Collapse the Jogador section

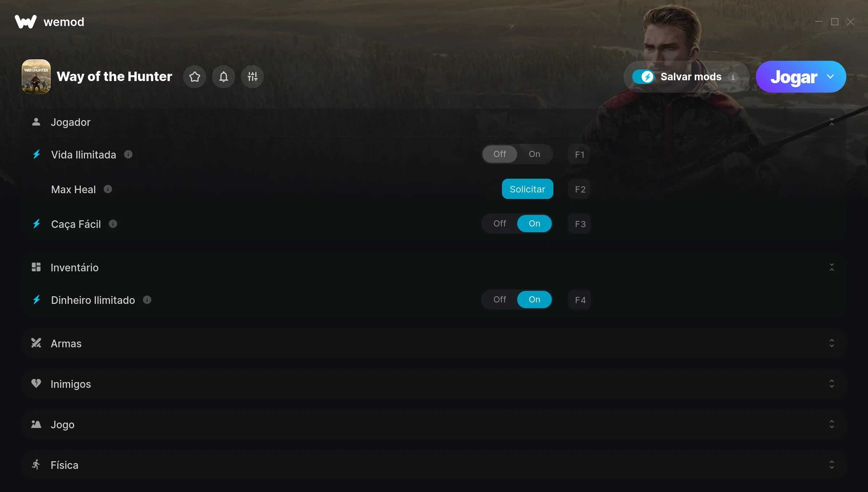click(x=832, y=122)
